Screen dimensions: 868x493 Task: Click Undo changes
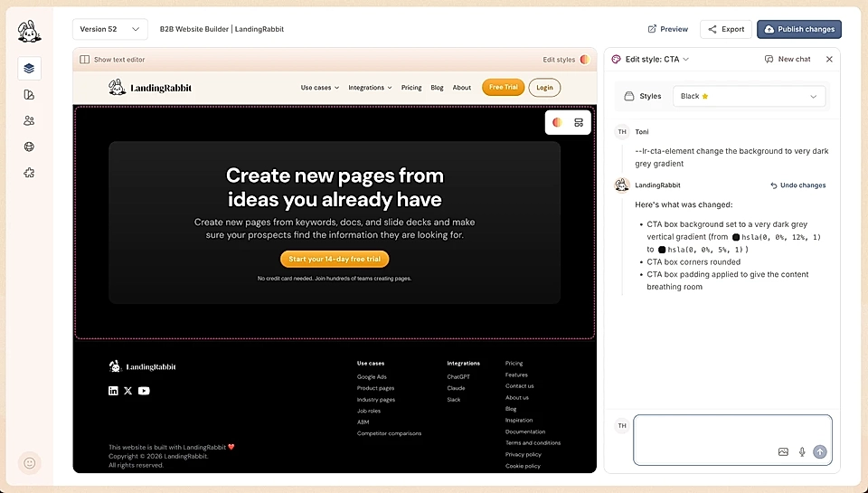[x=797, y=185]
